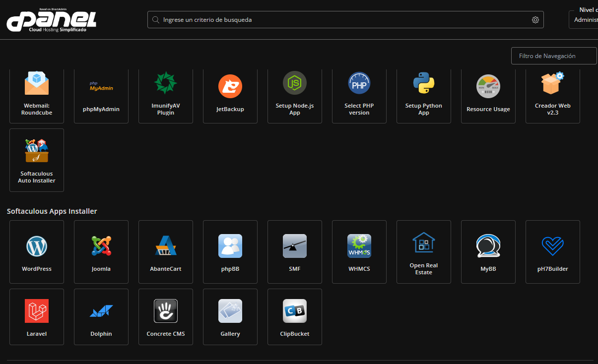View Resource Usage
The height and width of the screenshot is (364, 598).
point(488,94)
